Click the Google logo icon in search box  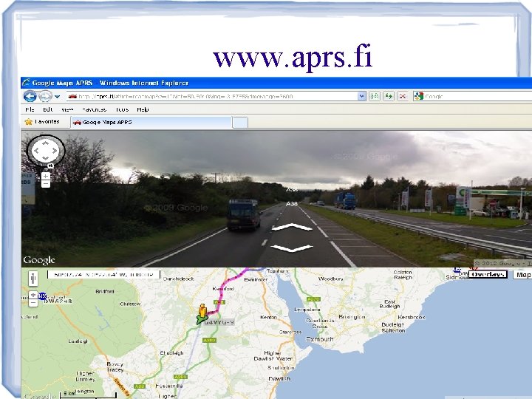coord(419,96)
